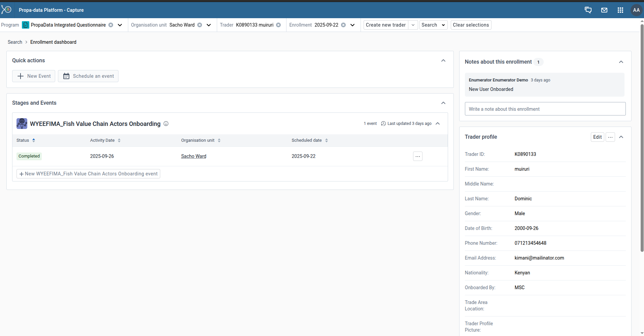
Task: Open the apps grid menu icon
Action: click(x=620, y=10)
